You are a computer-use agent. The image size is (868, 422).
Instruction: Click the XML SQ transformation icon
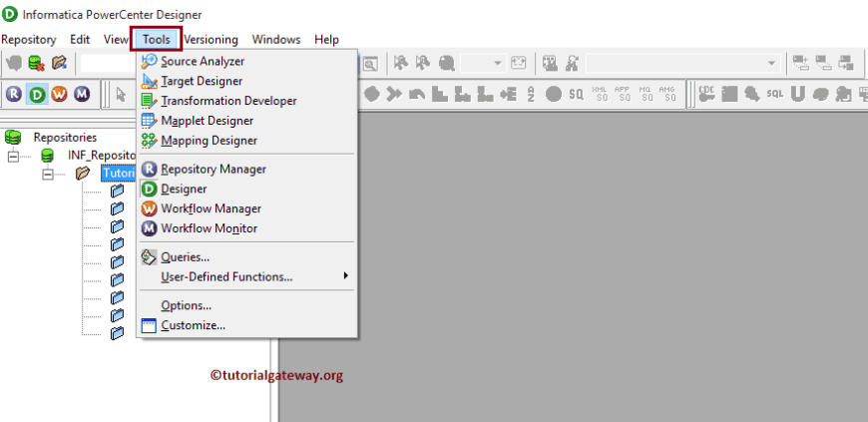[600, 94]
